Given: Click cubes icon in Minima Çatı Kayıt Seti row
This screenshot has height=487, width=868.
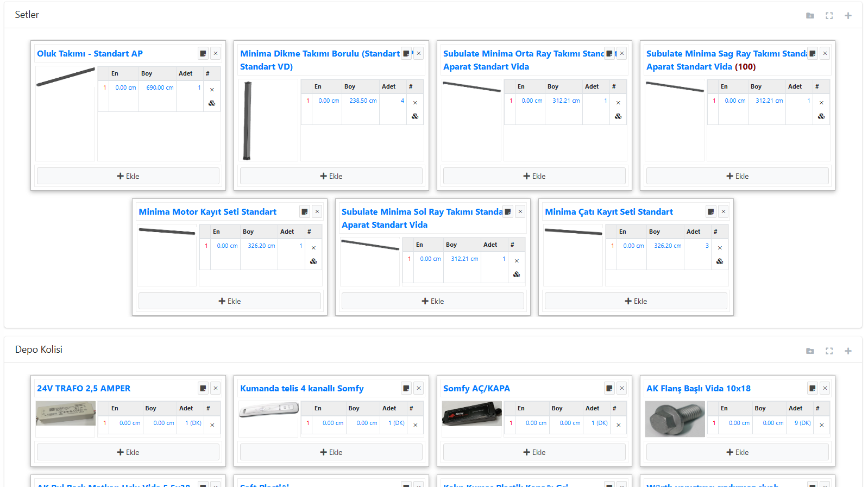Looking at the screenshot, I should 720,261.
